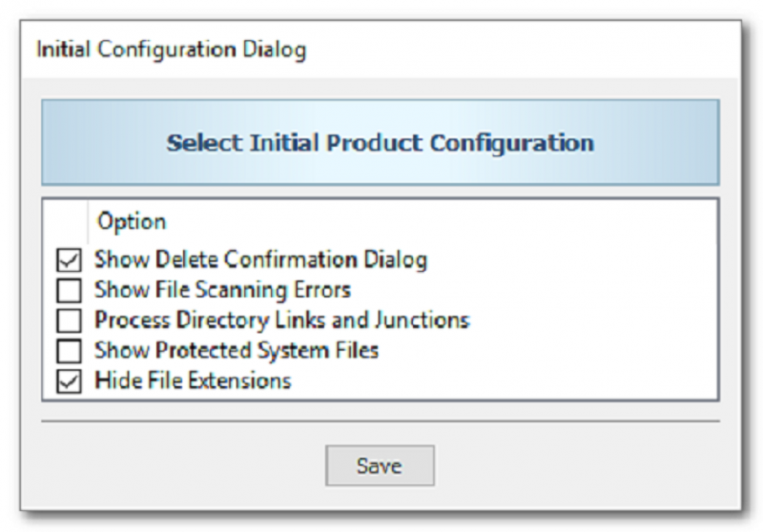Untick the Hide File Extensions checkbox
The height and width of the screenshot is (532, 763).
click(69, 381)
